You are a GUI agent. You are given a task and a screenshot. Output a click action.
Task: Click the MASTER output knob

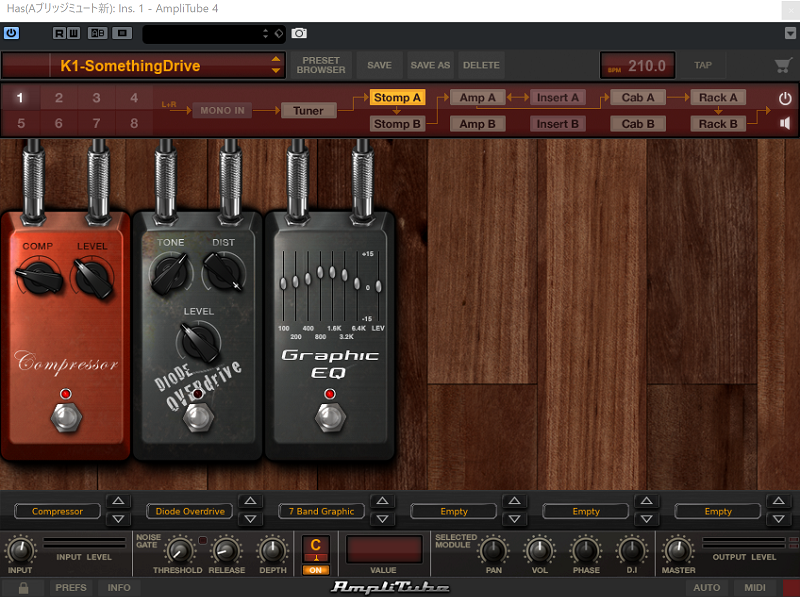pyautogui.click(x=678, y=550)
